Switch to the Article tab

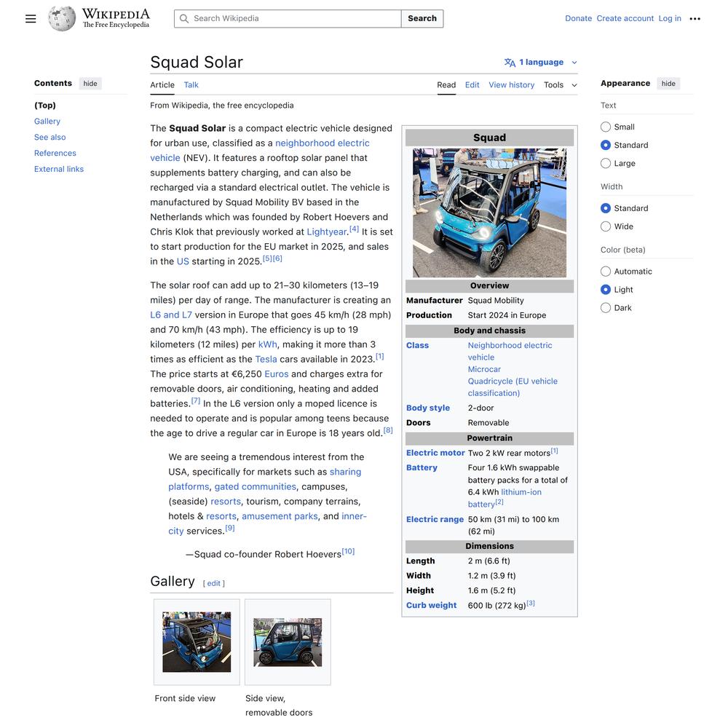point(162,85)
